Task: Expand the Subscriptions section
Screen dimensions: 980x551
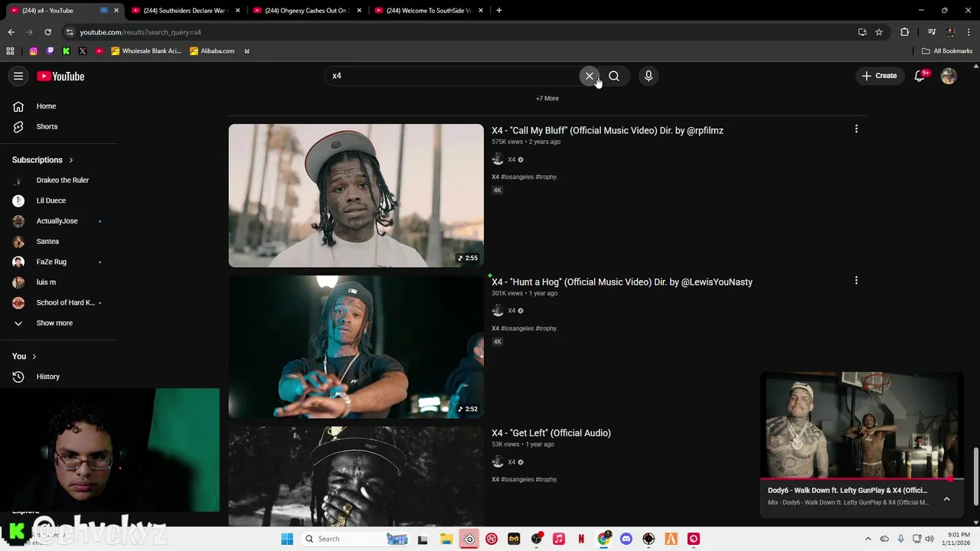Action: click(x=43, y=160)
